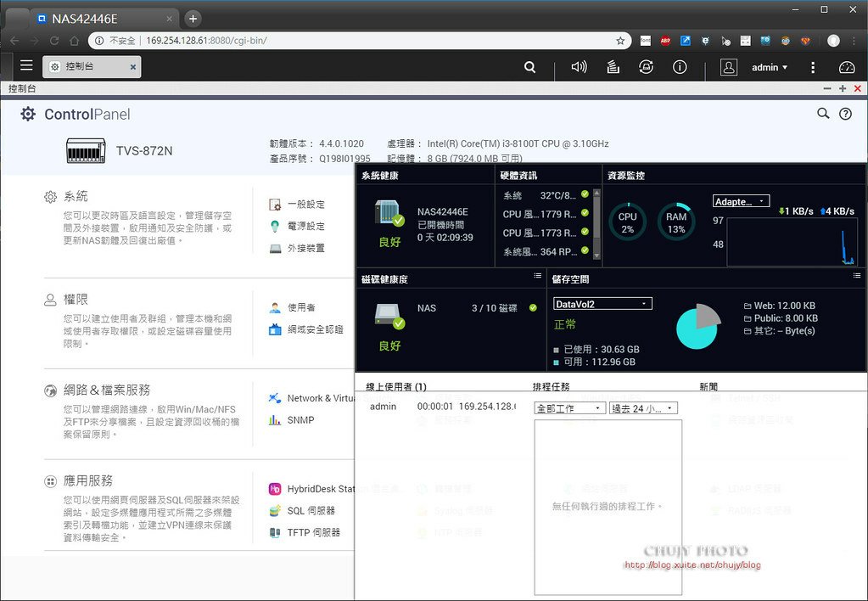Open the QTS main hamburger menu
The height and width of the screenshot is (601, 868).
(26, 65)
